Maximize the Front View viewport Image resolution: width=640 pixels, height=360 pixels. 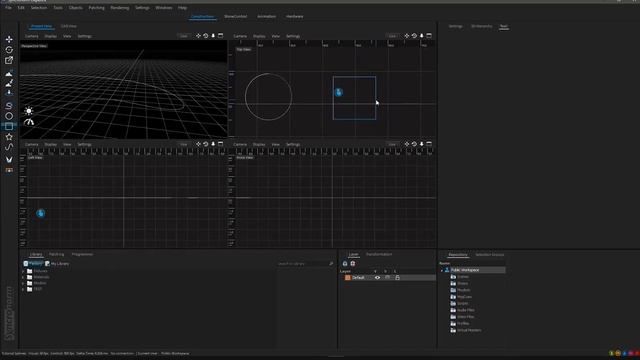[429, 144]
